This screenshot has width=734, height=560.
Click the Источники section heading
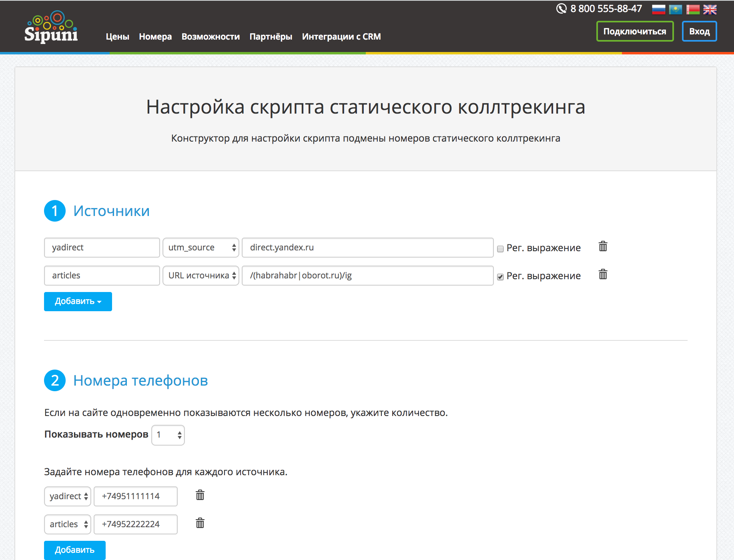[111, 211]
